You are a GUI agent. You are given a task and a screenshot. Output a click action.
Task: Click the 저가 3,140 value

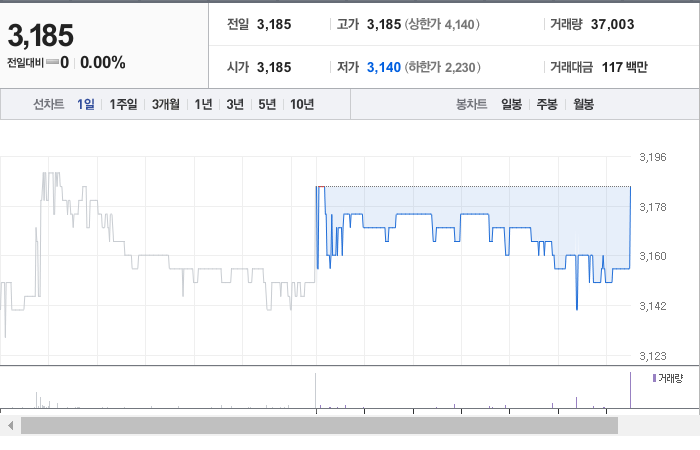pos(384,67)
